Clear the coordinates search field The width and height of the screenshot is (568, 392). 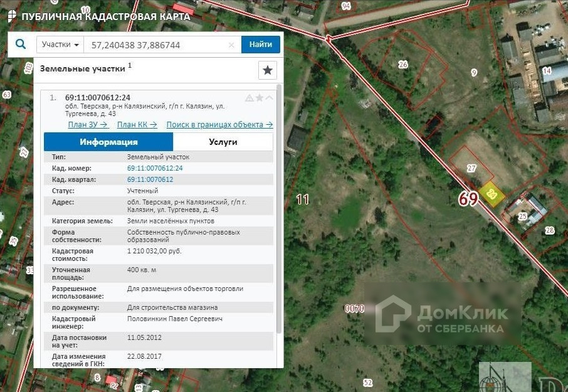tap(231, 45)
